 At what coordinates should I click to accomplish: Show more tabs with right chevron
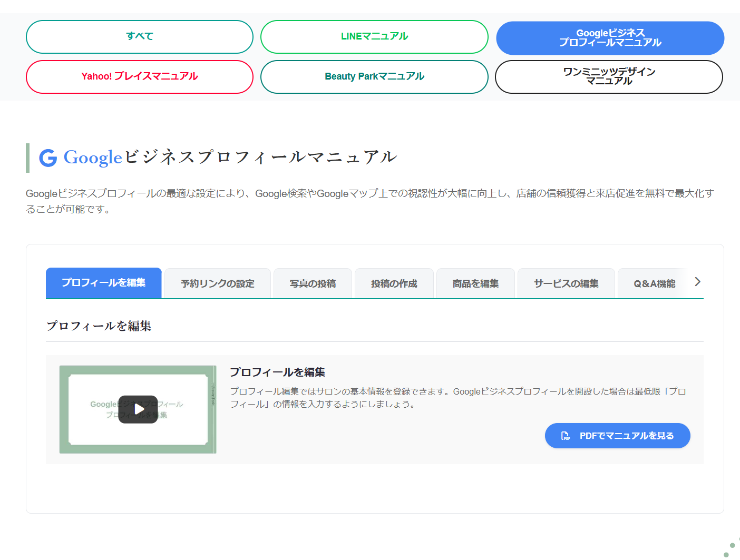point(697,282)
